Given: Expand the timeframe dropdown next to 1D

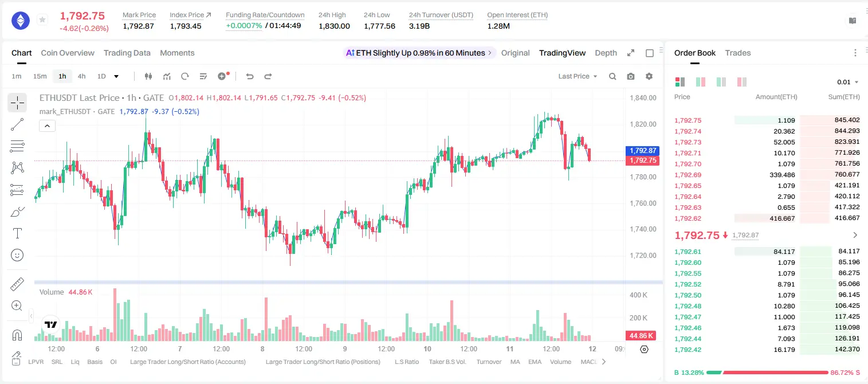Looking at the screenshot, I should (117, 76).
